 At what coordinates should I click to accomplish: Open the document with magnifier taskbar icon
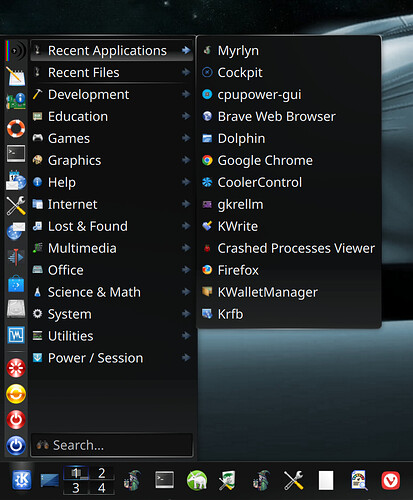click(358, 480)
